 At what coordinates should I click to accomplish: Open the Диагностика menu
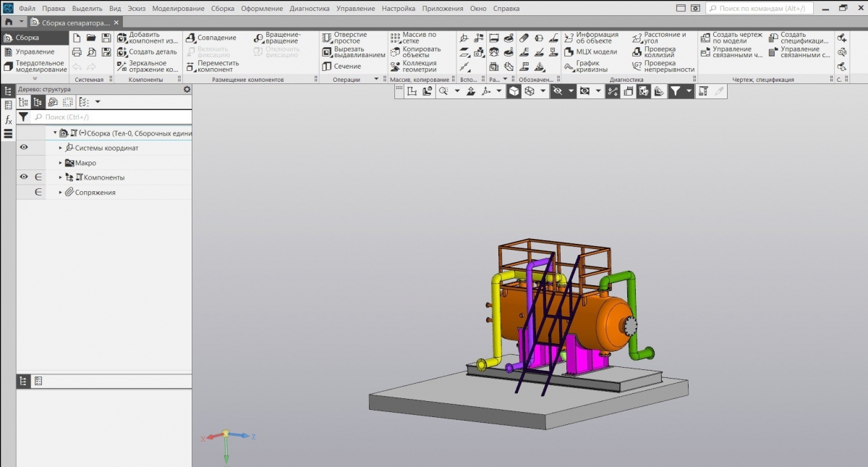pyautogui.click(x=309, y=9)
